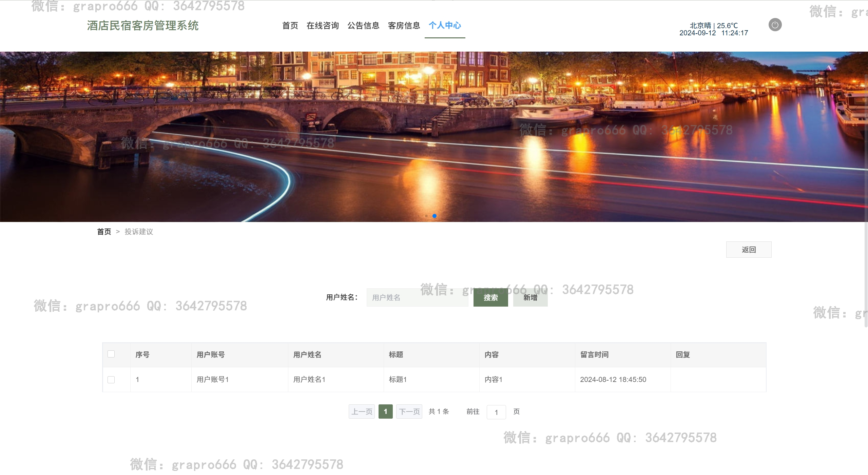Click 上一页 pagination button
This screenshot has width=868, height=475.
362,412
